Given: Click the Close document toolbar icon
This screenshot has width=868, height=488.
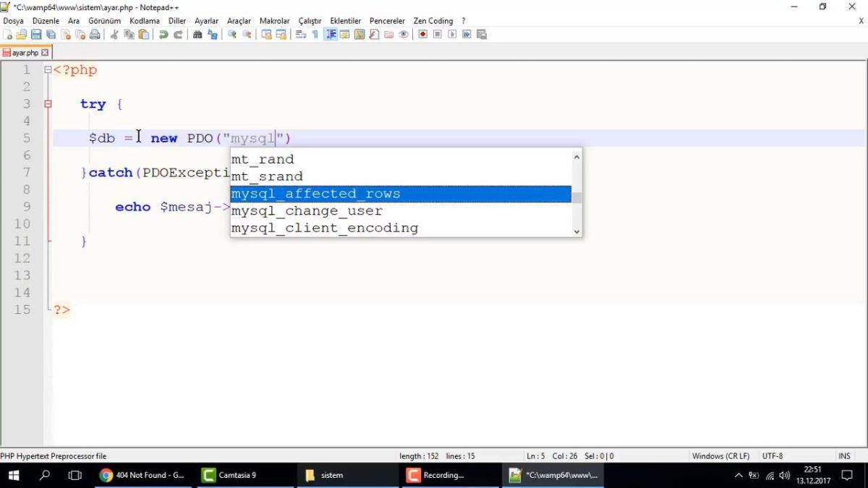Looking at the screenshot, I should click(66, 34).
